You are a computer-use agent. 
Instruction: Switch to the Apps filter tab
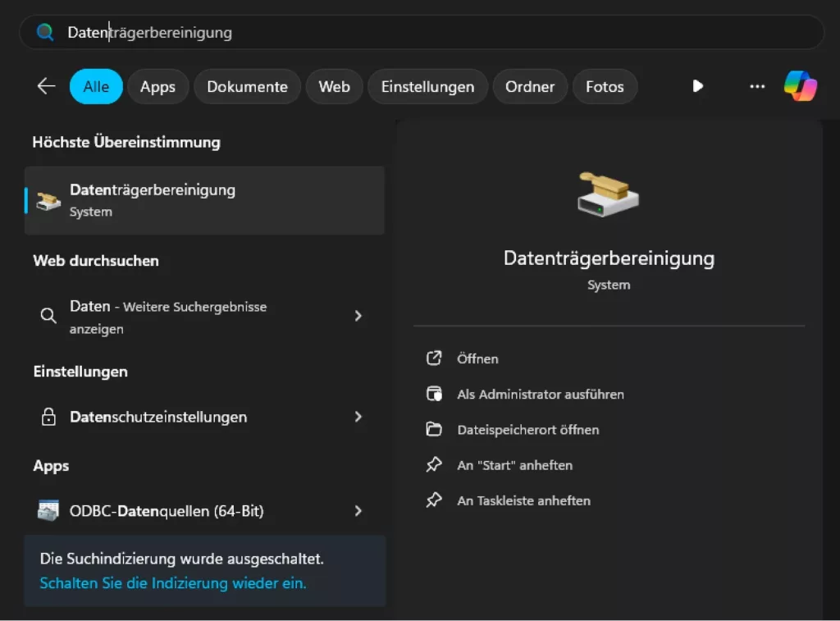coord(157,86)
